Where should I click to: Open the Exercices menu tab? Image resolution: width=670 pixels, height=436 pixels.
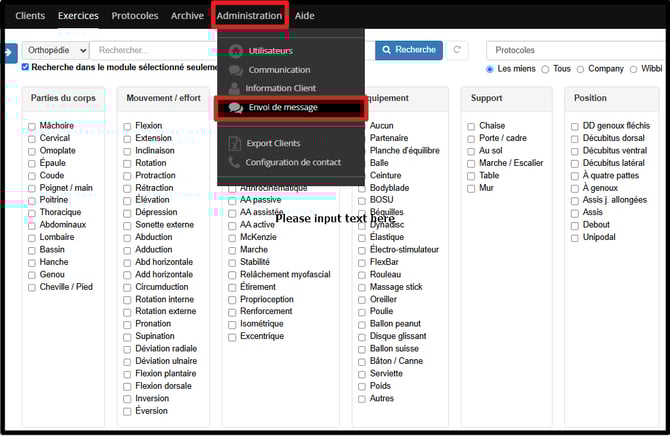(78, 16)
